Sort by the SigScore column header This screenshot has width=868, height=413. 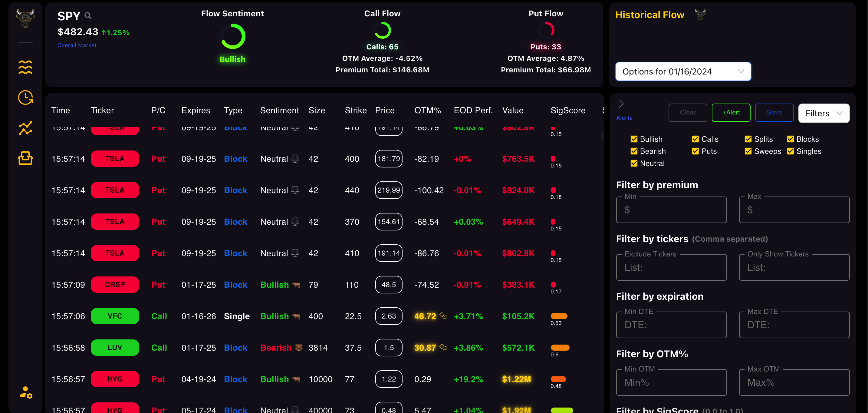pyautogui.click(x=568, y=110)
